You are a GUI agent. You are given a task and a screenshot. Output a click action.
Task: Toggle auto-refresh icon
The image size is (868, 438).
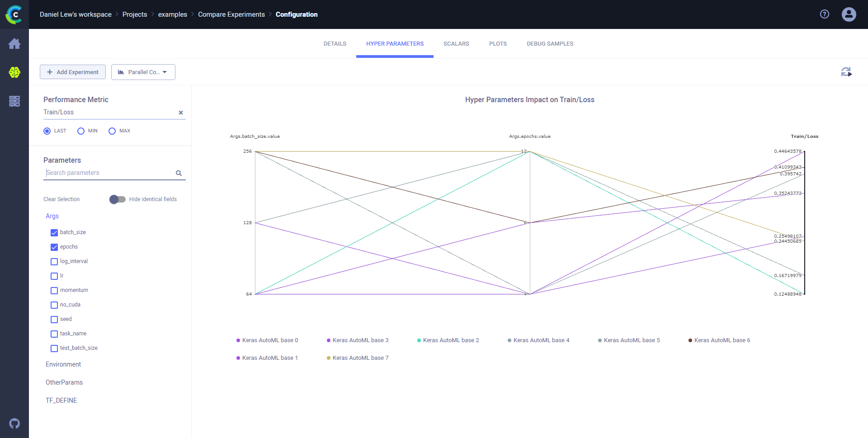click(846, 72)
